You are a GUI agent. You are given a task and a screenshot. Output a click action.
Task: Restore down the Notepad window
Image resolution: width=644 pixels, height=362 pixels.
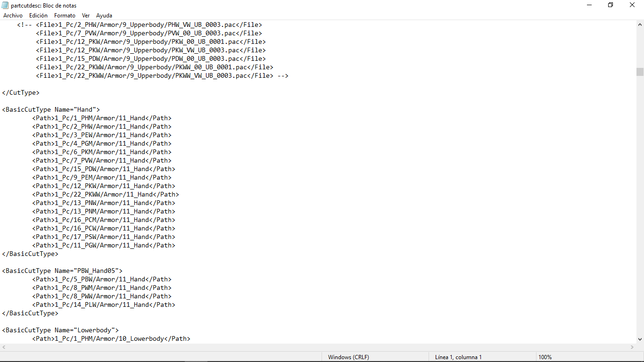point(611,5)
